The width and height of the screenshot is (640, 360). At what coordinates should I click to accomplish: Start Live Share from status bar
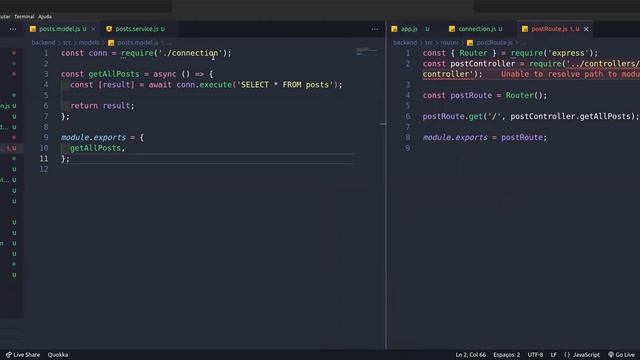tap(23, 355)
